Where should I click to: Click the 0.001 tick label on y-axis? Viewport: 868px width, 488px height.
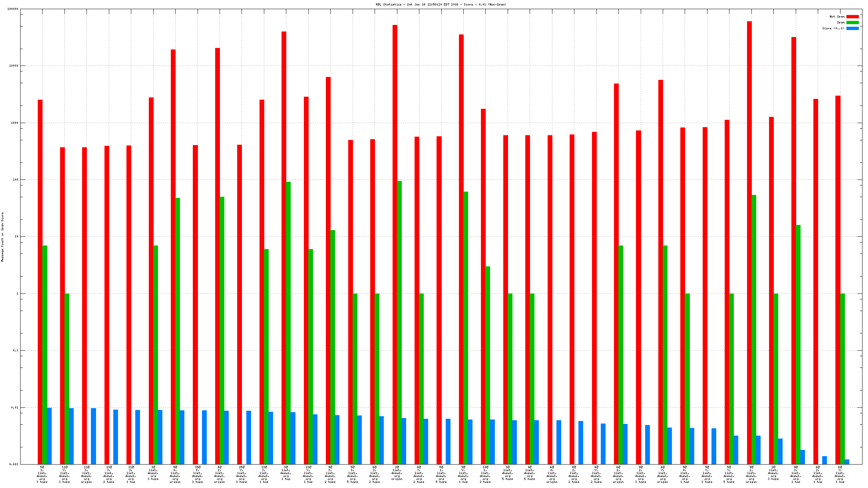[x=14, y=464]
